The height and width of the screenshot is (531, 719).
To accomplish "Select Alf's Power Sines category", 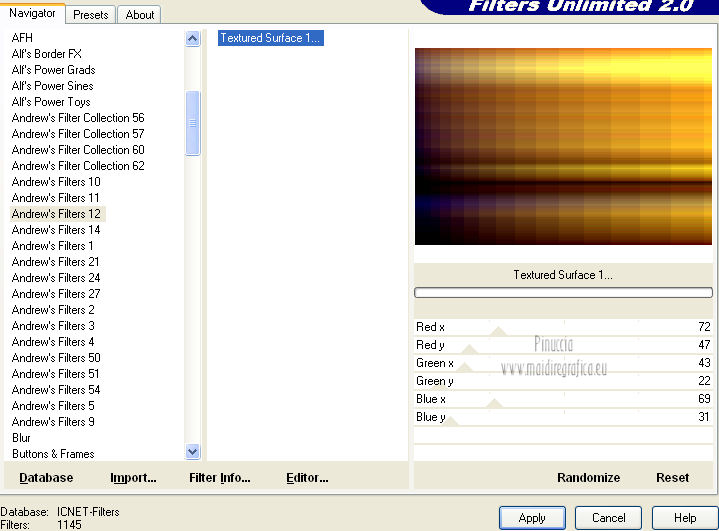I will (x=52, y=86).
